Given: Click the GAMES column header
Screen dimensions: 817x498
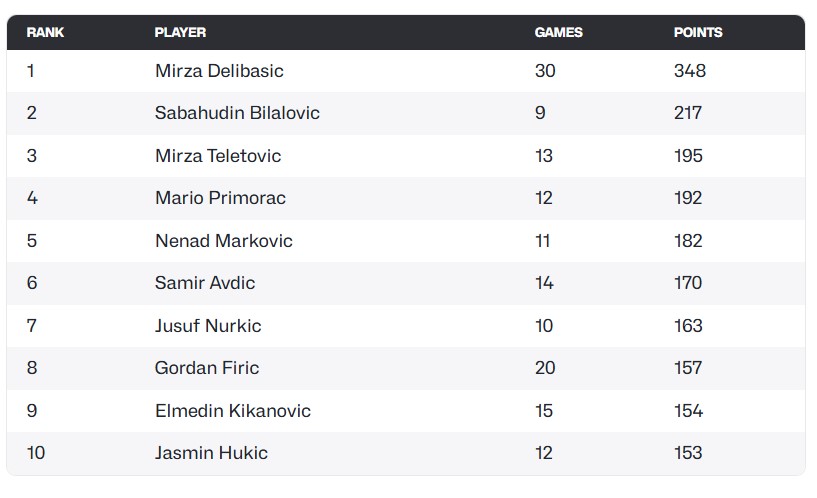Looking at the screenshot, I should [558, 32].
